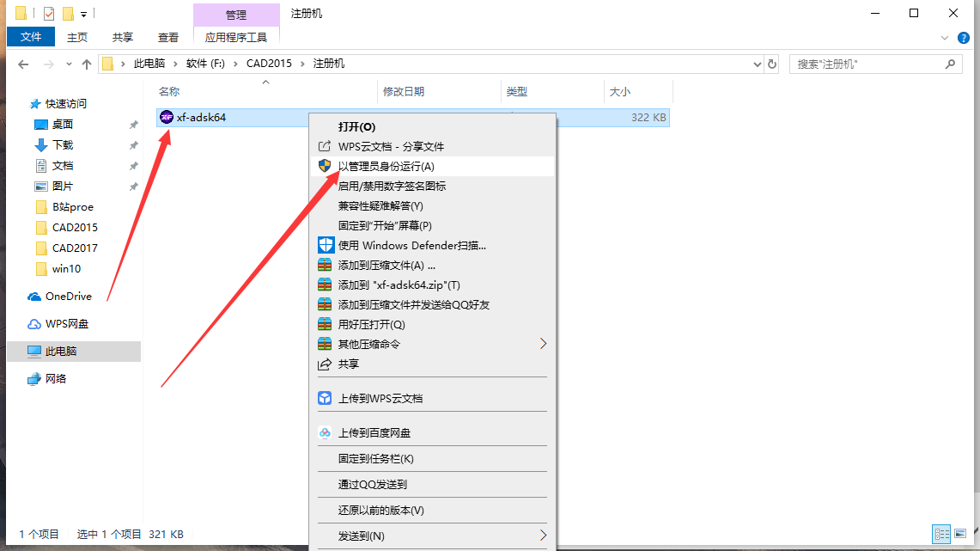Refresh the current folder
Image resolution: width=980 pixels, height=551 pixels.
772,64
